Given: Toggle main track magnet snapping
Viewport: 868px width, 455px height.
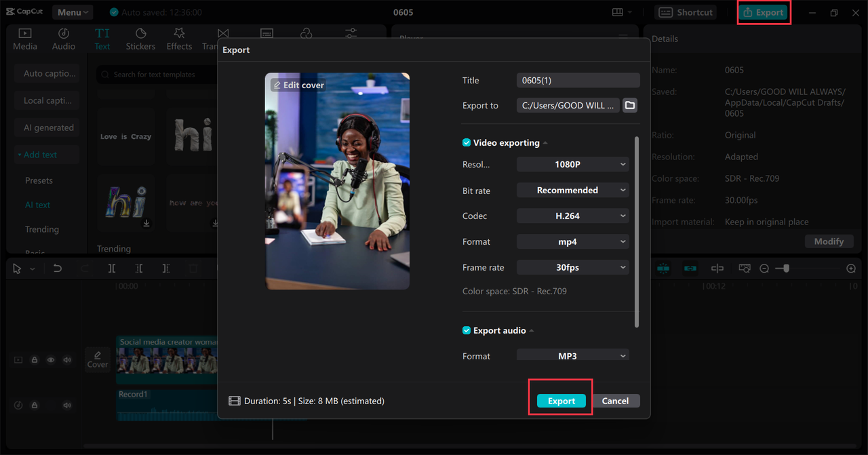Looking at the screenshot, I should (663, 269).
